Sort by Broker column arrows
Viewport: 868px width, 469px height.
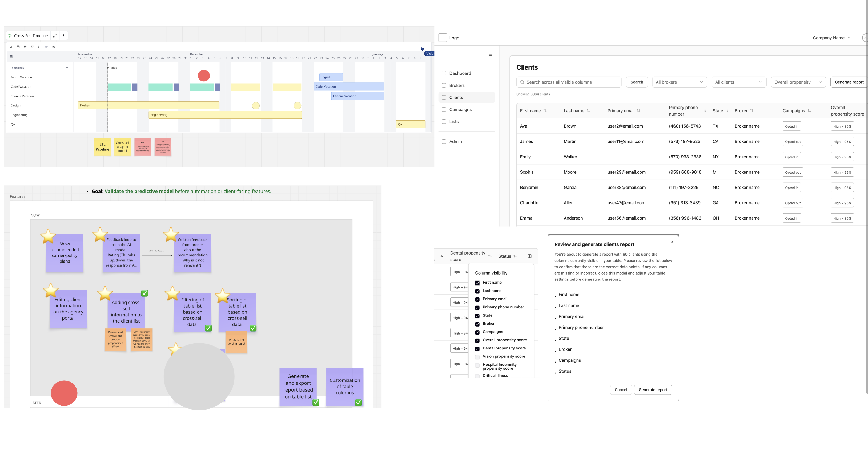coord(752,111)
